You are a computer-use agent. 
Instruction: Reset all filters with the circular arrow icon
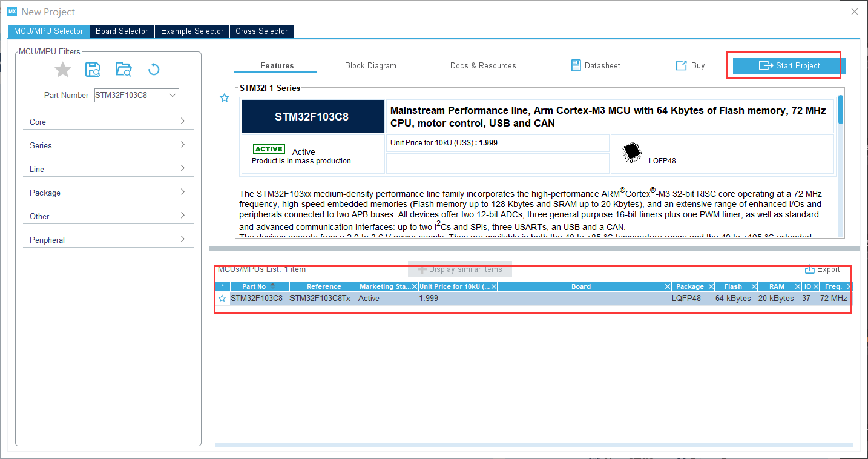point(154,70)
